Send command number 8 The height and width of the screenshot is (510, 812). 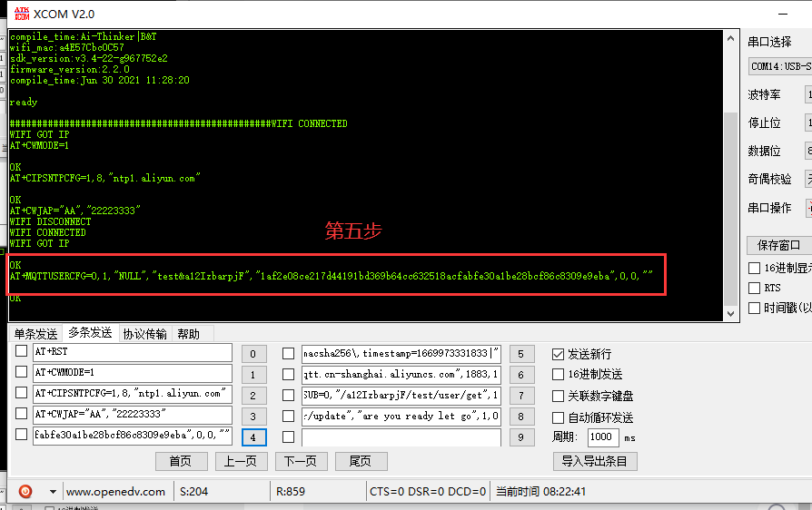(x=521, y=416)
